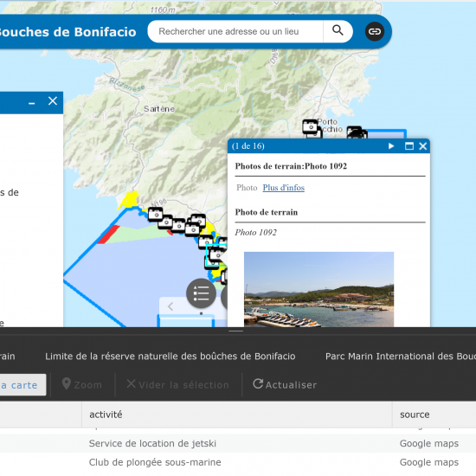Open the legend list widget button
The image size is (476, 476).
[x=201, y=293]
